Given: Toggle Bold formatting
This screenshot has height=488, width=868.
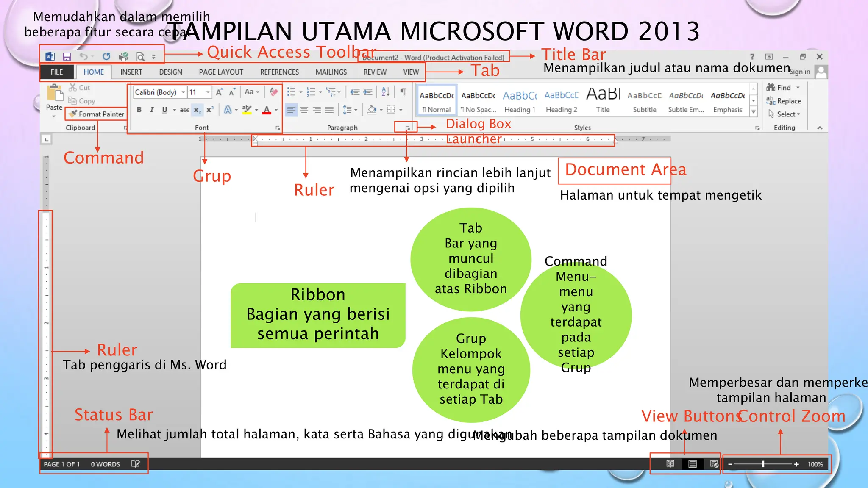Looking at the screenshot, I should point(139,110).
